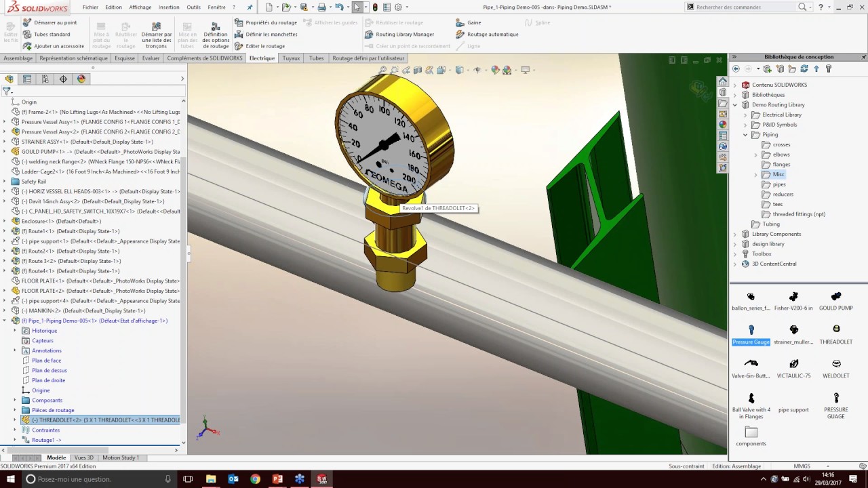
Task: Collapse the Pipe_1-Piping Demo-005 node
Action: point(5,321)
